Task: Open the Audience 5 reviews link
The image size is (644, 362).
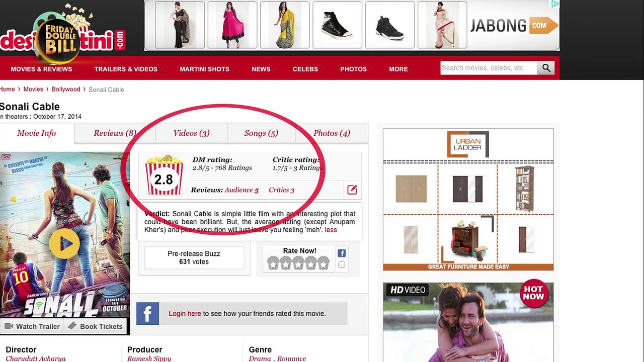Action: (x=242, y=190)
